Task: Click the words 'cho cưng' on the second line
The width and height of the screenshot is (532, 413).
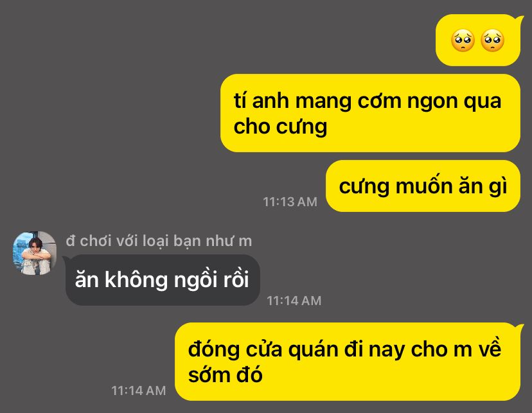Action: tap(280, 127)
